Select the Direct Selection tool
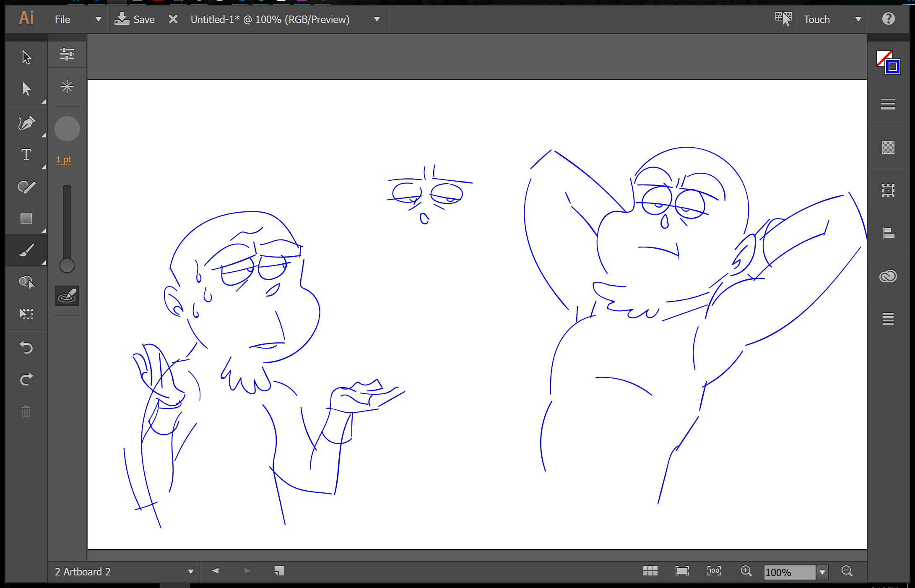The height and width of the screenshot is (588, 915). pyautogui.click(x=26, y=89)
